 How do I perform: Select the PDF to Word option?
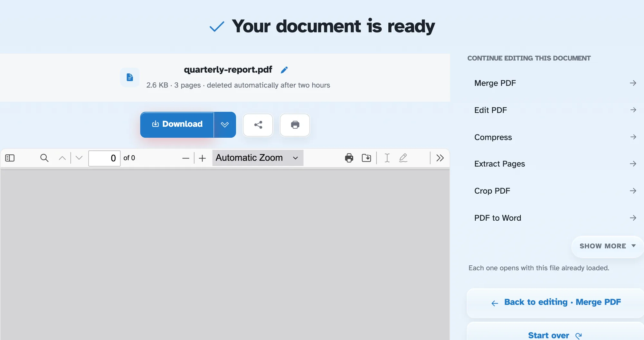[x=555, y=218]
